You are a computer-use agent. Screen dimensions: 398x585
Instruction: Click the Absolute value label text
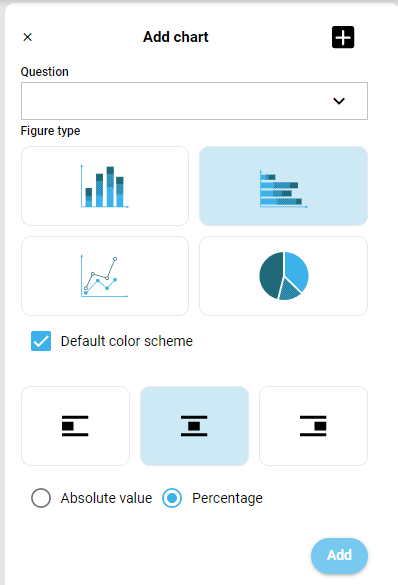[x=106, y=498]
